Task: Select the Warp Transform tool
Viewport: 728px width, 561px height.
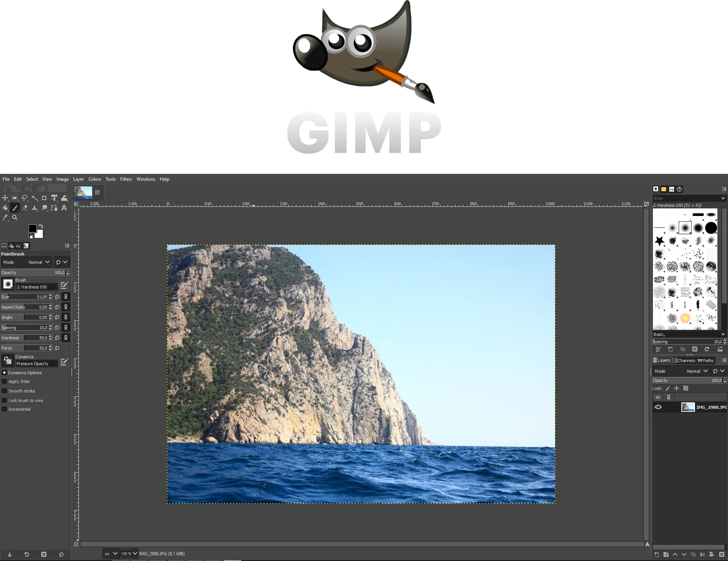Action: pos(64,198)
